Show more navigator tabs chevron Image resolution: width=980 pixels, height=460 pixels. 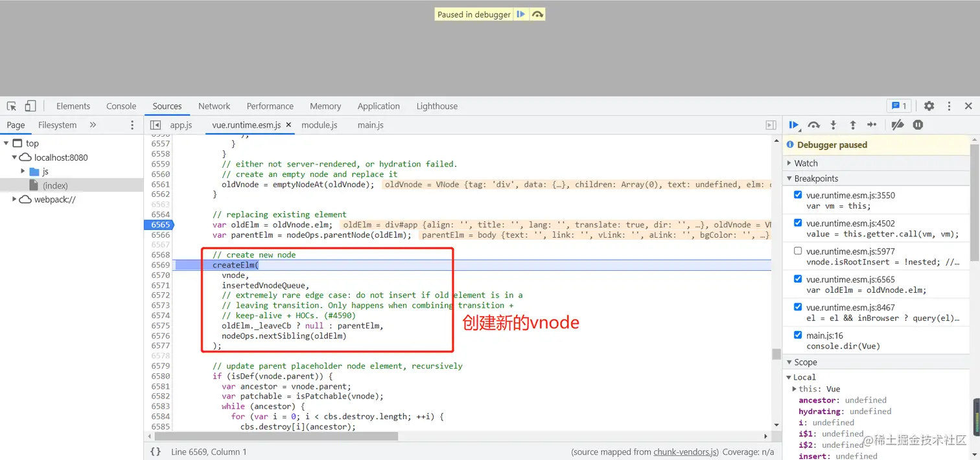(93, 125)
